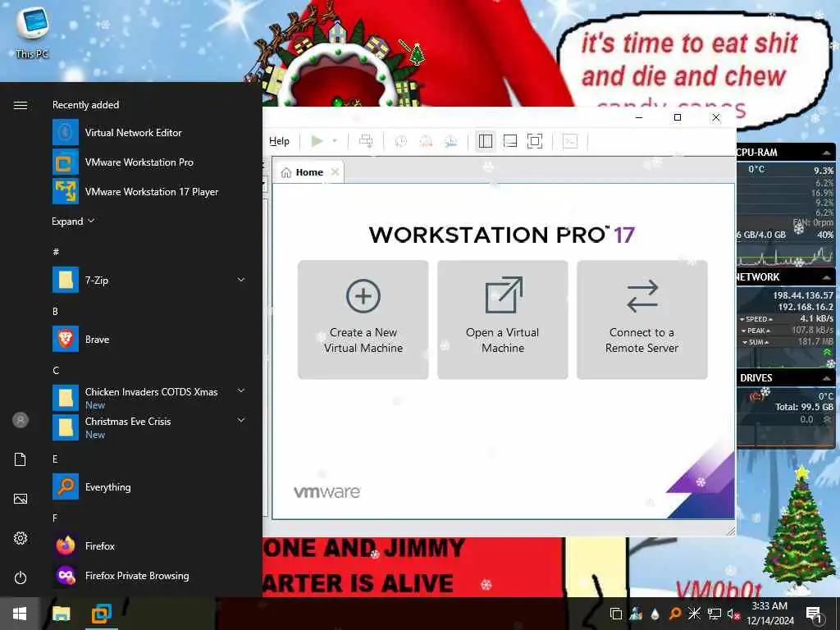Click the E letter group header
The width and height of the screenshot is (840, 630).
55,459
